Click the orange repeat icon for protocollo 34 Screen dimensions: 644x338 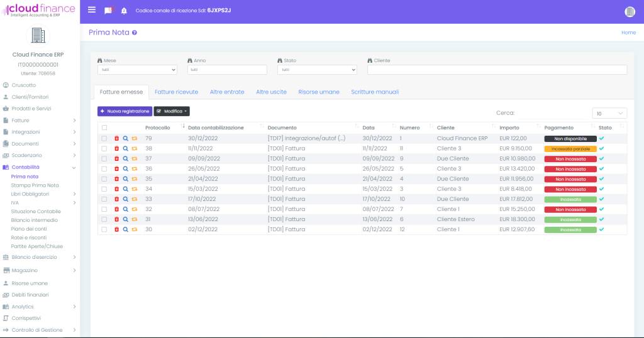[x=135, y=189]
